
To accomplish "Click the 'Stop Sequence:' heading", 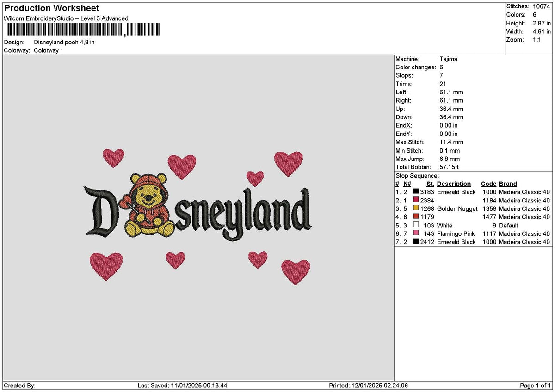I will 417,176.
